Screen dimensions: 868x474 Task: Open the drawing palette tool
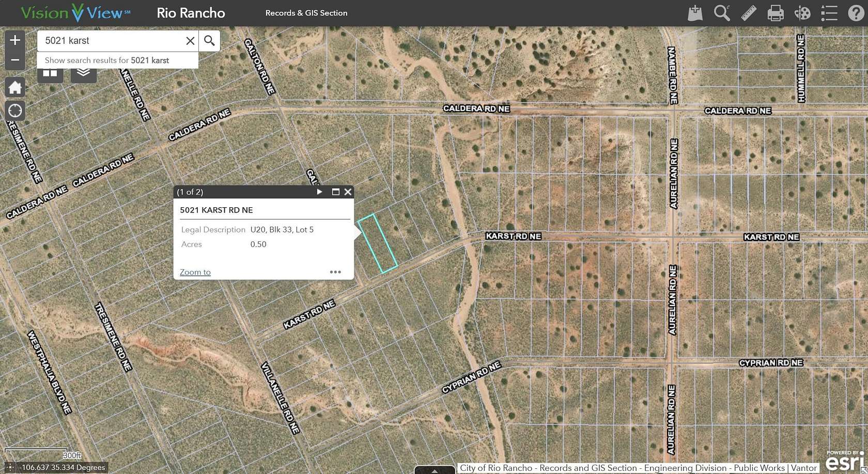click(x=802, y=13)
